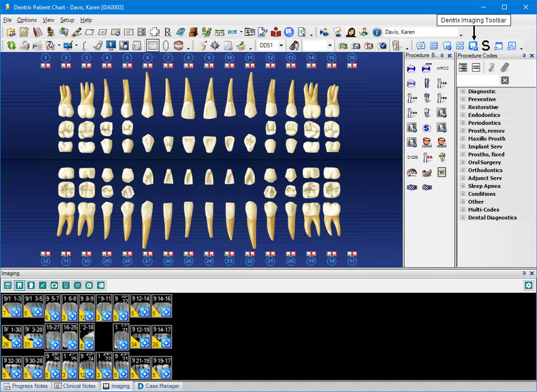Viewport: 537px width, 392px height.
Task: Switch to the Clinical Notes tab
Action: point(75,386)
